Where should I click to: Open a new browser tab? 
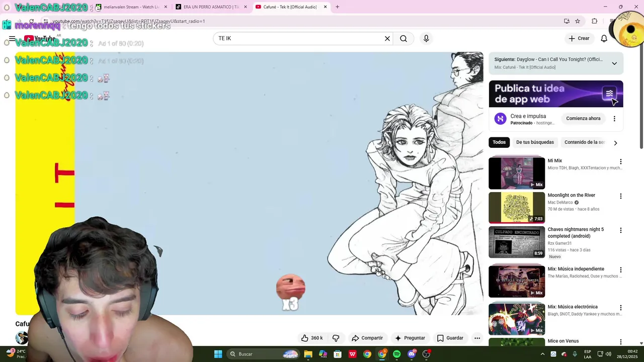tap(337, 7)
